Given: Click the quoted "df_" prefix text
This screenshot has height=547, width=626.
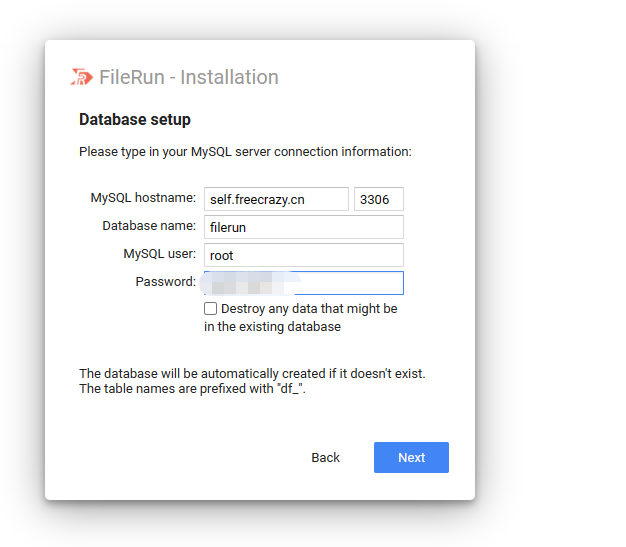Looking at the screenshot, I should coord(289,389).
